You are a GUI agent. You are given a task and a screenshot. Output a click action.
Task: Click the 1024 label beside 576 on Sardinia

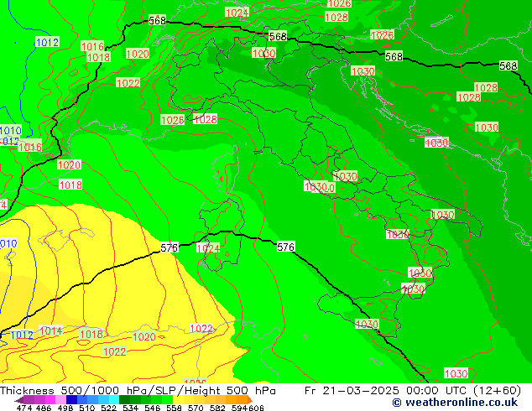(x=208, y=248)
